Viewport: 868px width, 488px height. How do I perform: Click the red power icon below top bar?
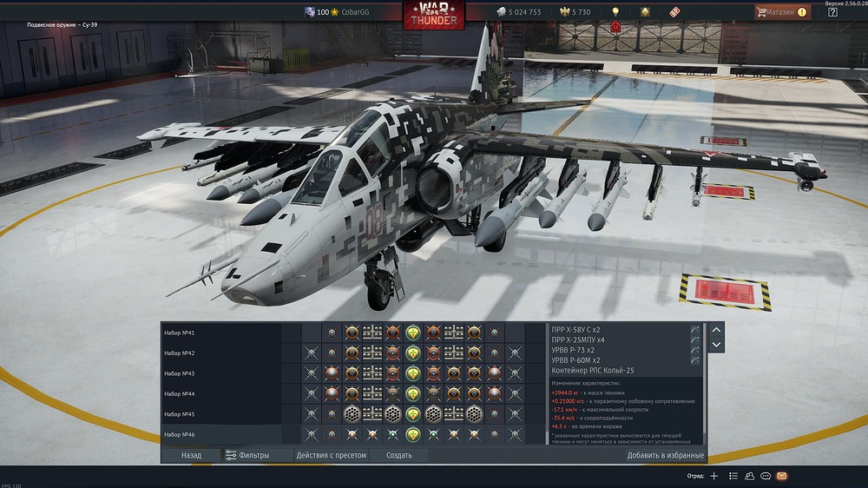coord(615,27)
